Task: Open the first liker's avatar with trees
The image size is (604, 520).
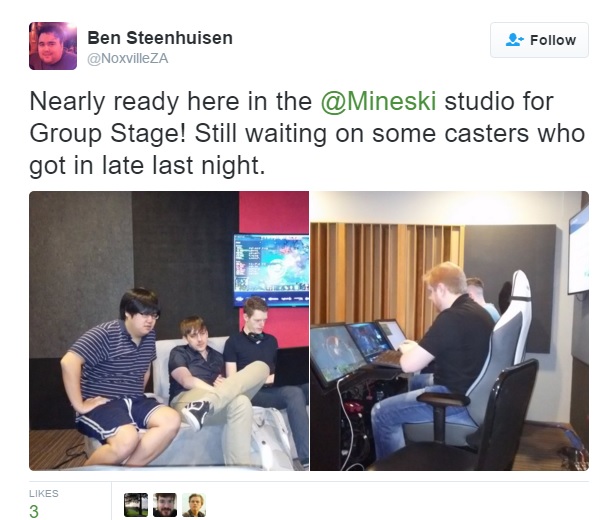Action: [x=136, y=505]
